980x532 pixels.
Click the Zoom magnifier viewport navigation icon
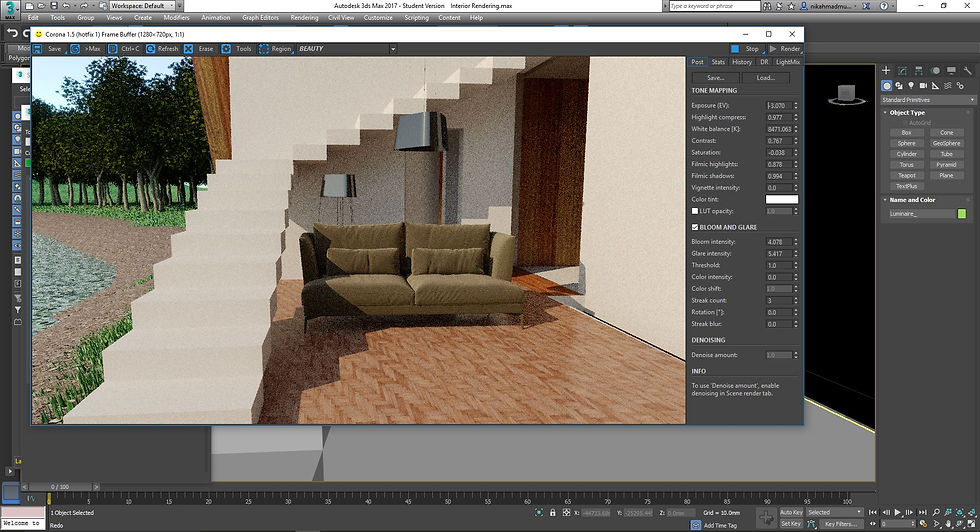[936, 513]
